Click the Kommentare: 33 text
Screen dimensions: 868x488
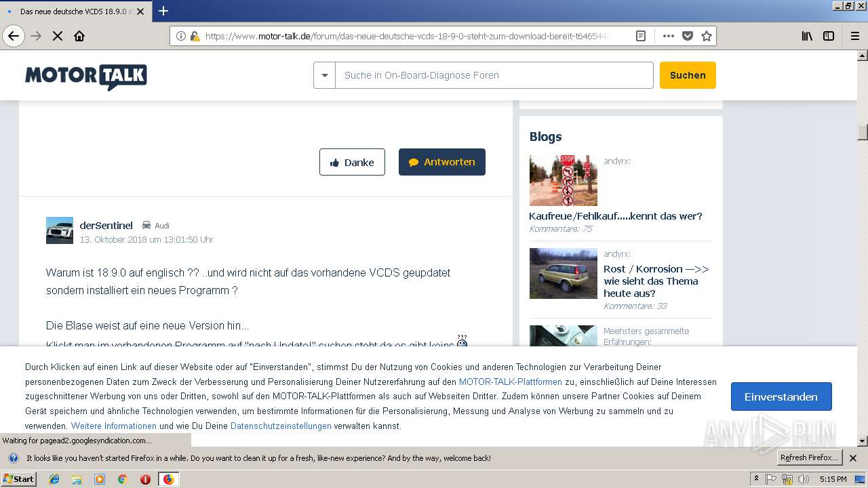coord(635,306)
